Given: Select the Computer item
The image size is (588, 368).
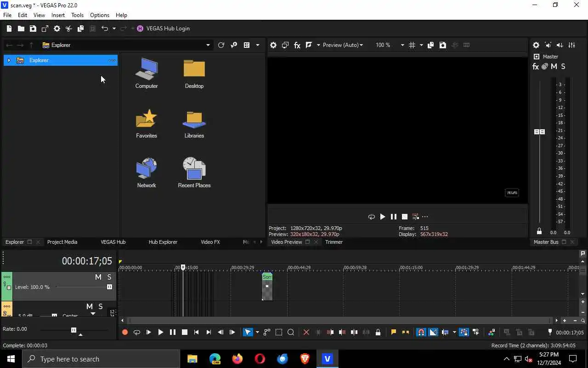Looking at the screenshot, I should [147, 74].
